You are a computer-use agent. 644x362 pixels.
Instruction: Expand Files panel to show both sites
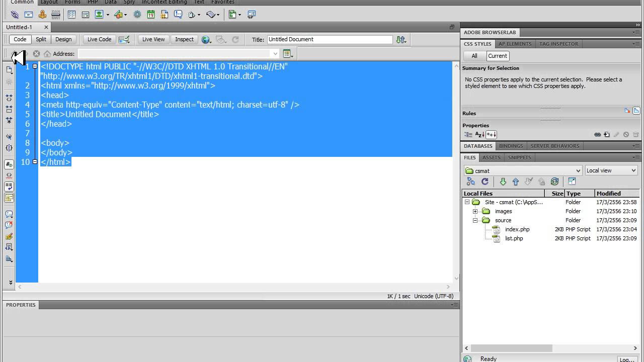tap(572, 182)
